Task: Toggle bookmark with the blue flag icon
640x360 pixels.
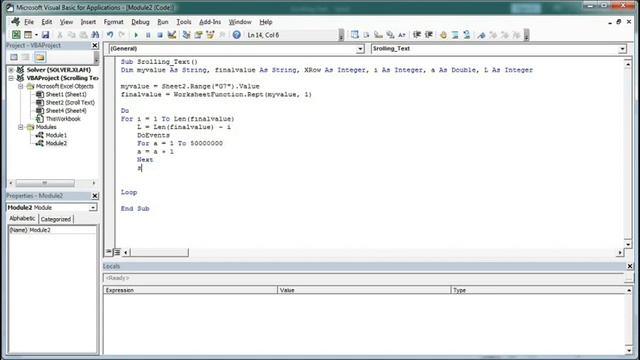Action: tap(481, 35)
